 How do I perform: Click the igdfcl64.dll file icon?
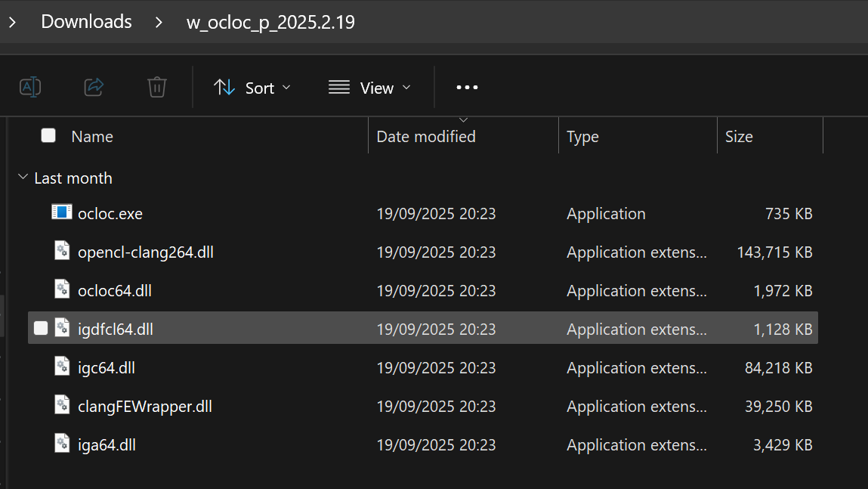pos(62,328)
